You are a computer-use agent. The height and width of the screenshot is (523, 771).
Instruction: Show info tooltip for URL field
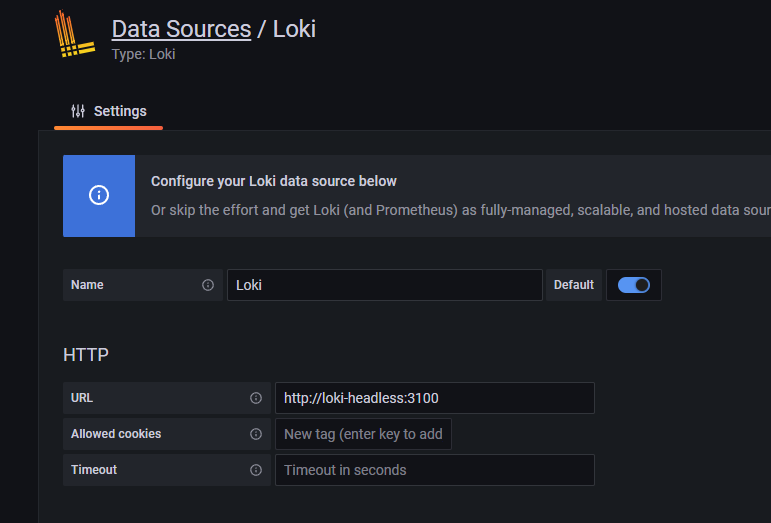[256, 398]
